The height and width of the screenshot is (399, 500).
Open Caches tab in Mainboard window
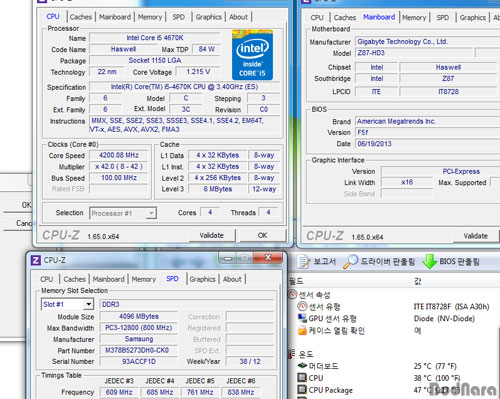[345, 18]
